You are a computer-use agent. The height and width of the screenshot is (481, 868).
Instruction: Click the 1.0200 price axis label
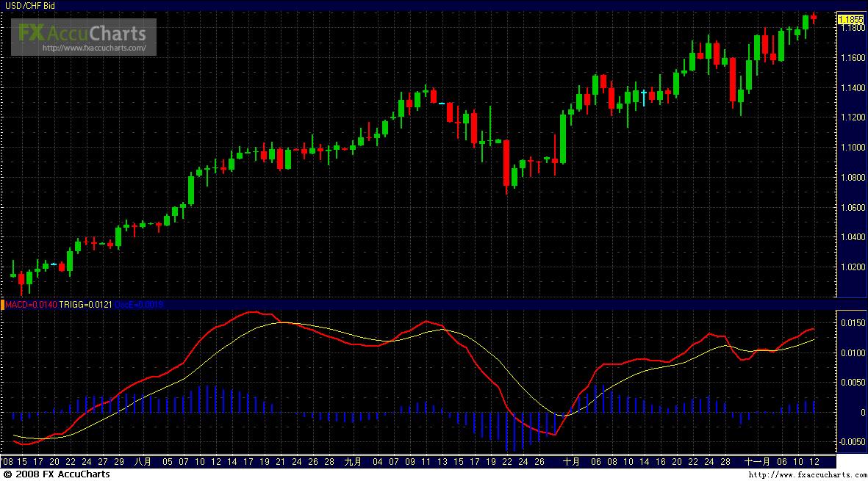pyautogui.click(x=853, y=267)
